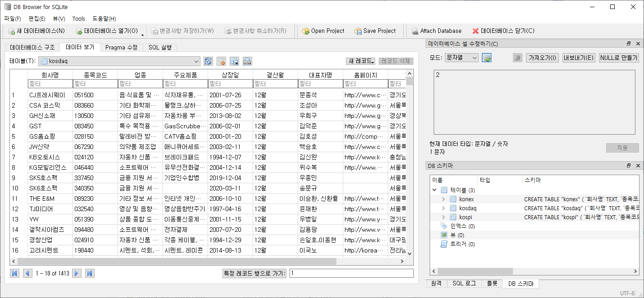
Task: Click the word-wrap icon in cell editor
Action: tap(517, 58)
